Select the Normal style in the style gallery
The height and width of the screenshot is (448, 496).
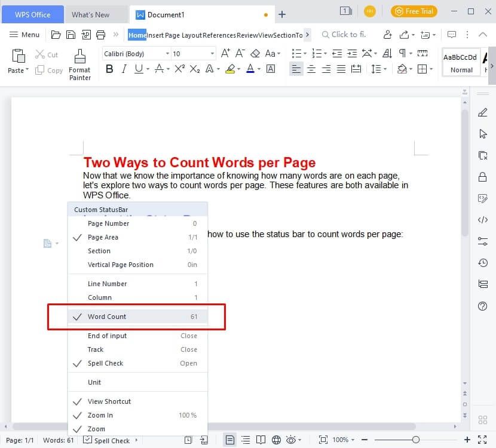[x=460, y=62]
